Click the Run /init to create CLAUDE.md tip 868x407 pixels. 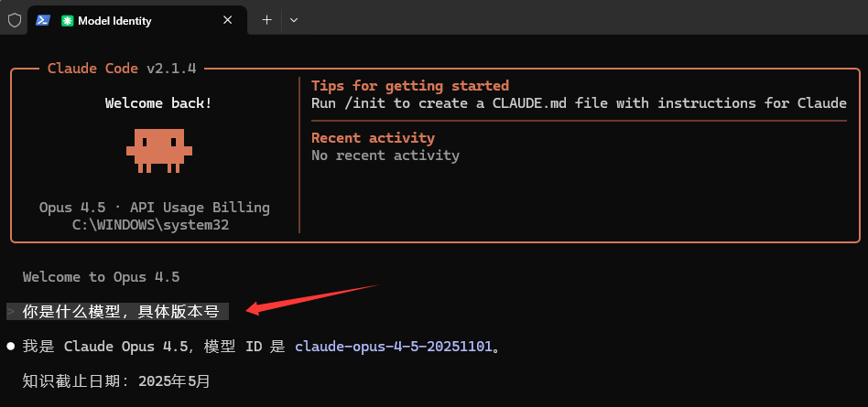(579, 103)
